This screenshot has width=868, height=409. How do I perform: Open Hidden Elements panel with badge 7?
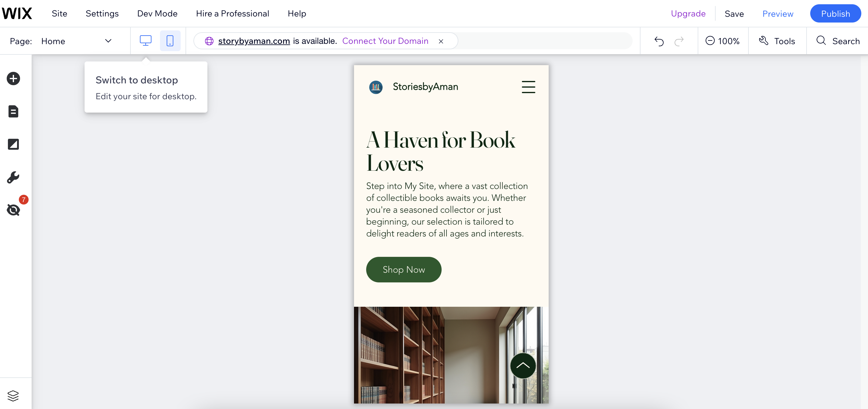click(x=13, y=210)
